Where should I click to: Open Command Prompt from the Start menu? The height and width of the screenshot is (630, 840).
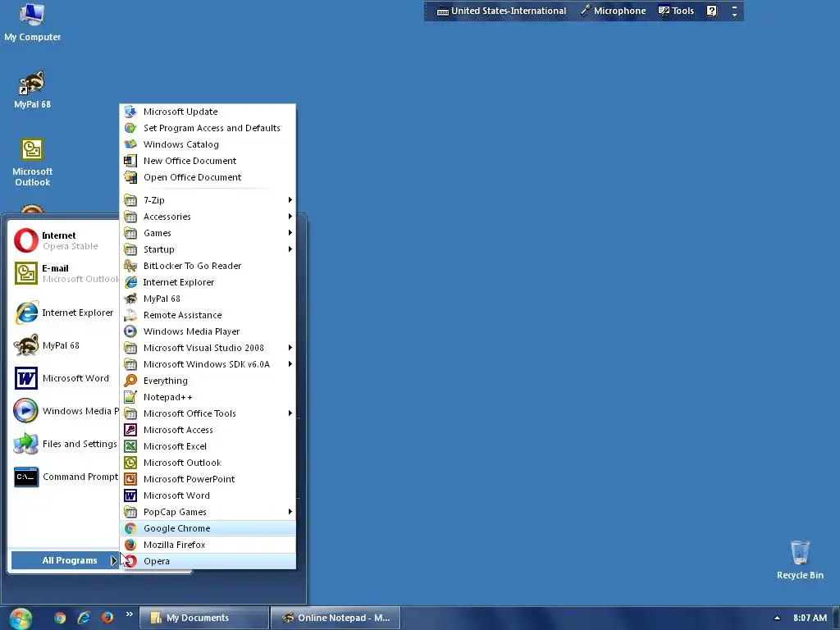coord(64,477)
